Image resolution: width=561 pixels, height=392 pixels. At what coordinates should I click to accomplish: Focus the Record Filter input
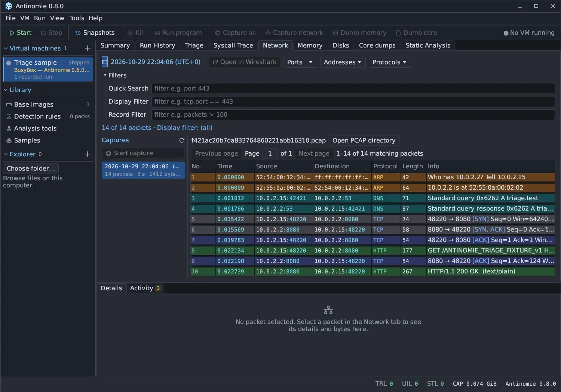tap(353, 114)
